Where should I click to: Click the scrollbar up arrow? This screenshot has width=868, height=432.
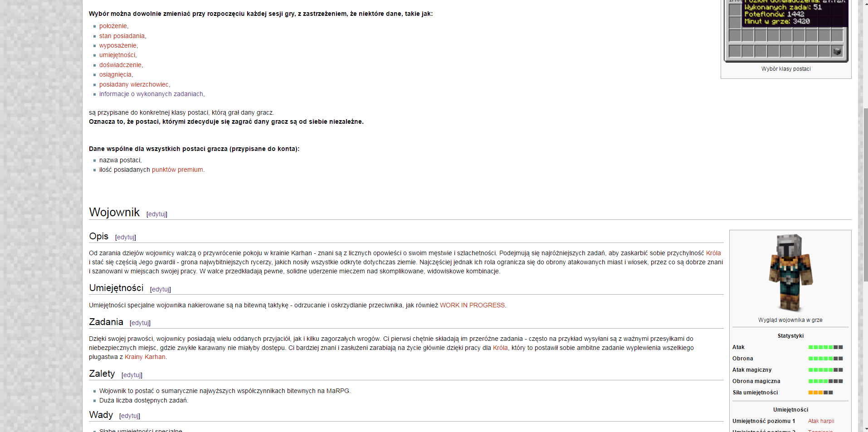click(x=865, y=3)
